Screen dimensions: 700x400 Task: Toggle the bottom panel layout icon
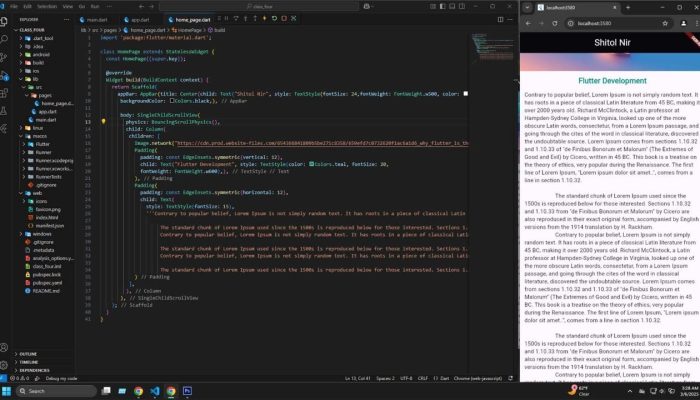[452, 7]
